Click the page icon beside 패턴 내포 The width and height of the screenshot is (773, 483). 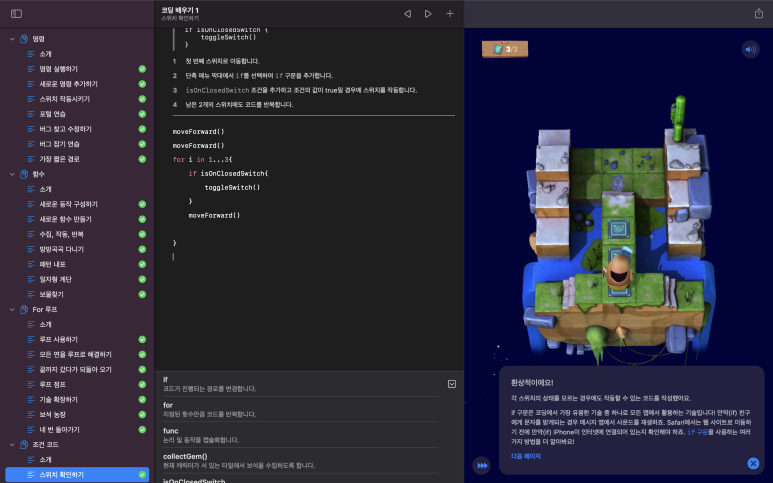tap(31, 264)
